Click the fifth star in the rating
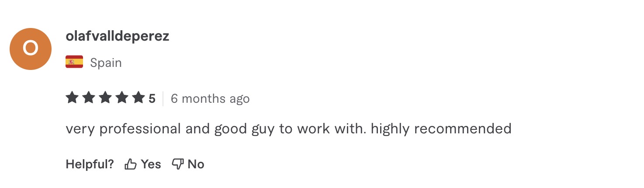Image resolution: width=644 pixels, height=188 pixels. click(x=138, y=98)
